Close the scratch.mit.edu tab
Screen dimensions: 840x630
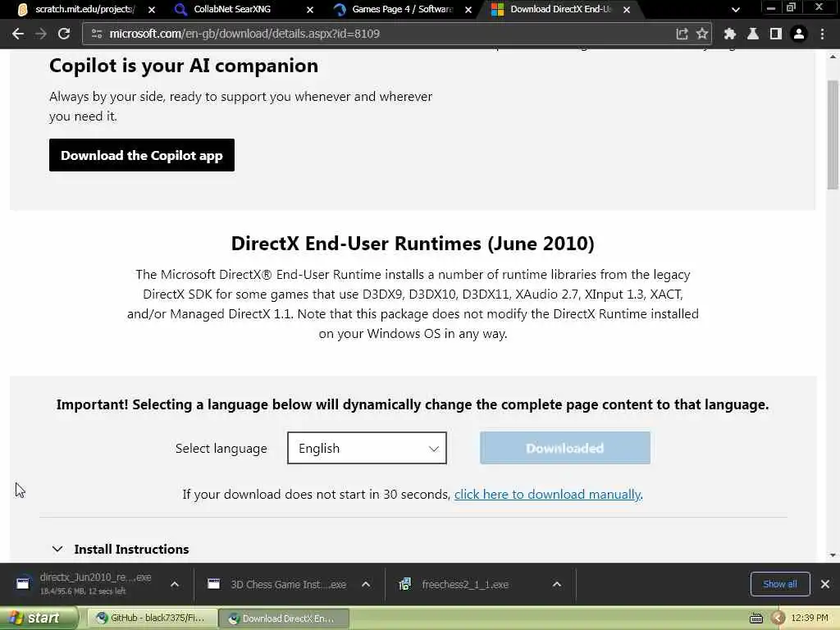pos(152,10)
